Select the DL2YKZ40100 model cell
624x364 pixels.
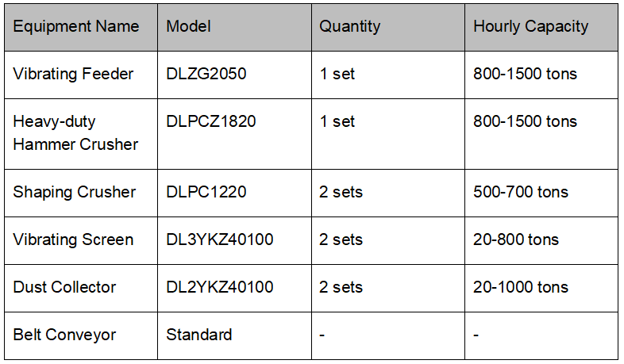220,287
